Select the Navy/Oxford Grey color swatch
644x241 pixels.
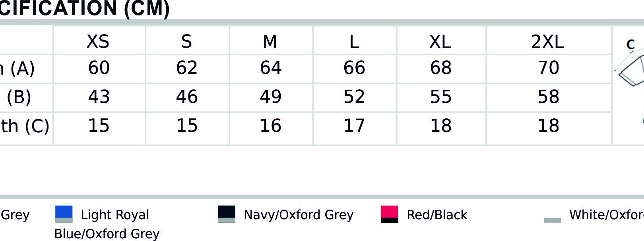[227, 214]
